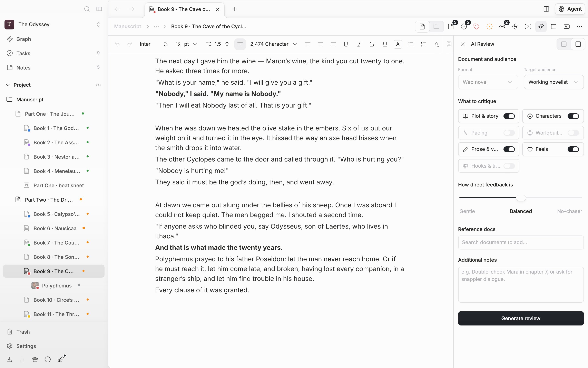588x368 pixels.
Task: Open the Inter font family selector
Action: pyautogui.click(x=154, y=44)
